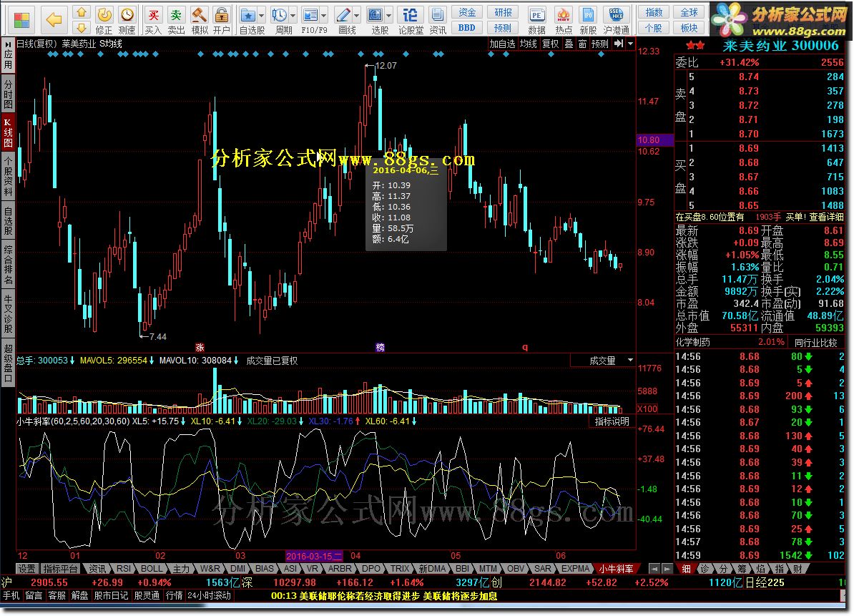Toggle the 均线 moving average display
Image resolution: width=854 pixels, height=616 pixels.
click(x=529, y=44)
